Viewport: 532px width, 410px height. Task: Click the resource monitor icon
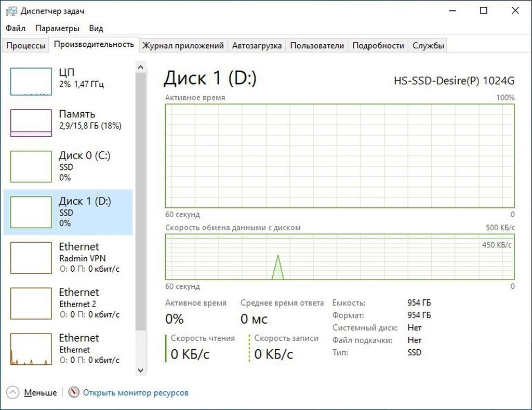coord(74,393)
